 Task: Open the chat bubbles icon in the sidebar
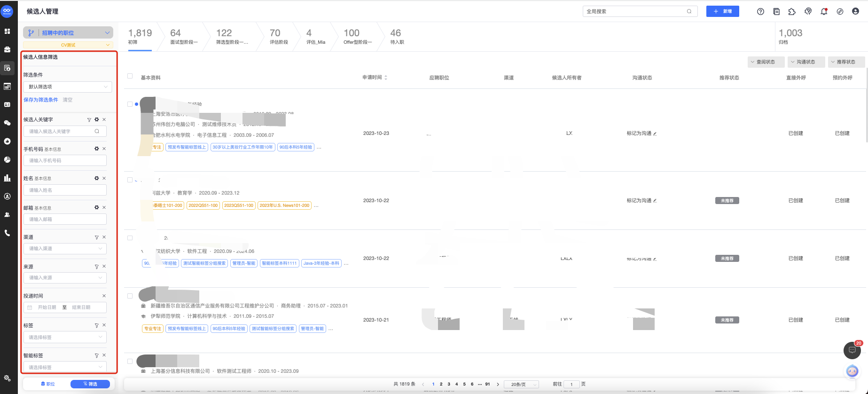click(x=7, y=123)
